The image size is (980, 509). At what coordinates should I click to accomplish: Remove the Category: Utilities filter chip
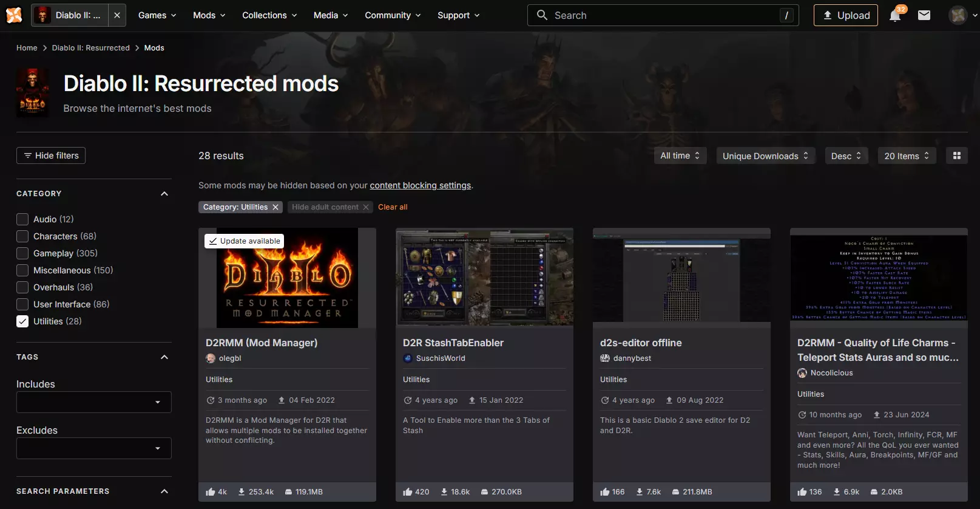(275, 207)
